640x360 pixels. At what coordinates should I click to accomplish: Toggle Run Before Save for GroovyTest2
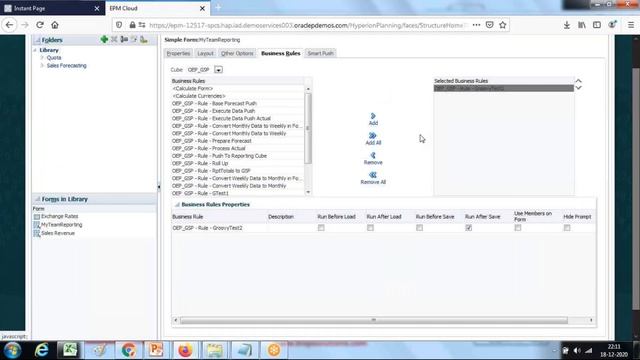420,228
